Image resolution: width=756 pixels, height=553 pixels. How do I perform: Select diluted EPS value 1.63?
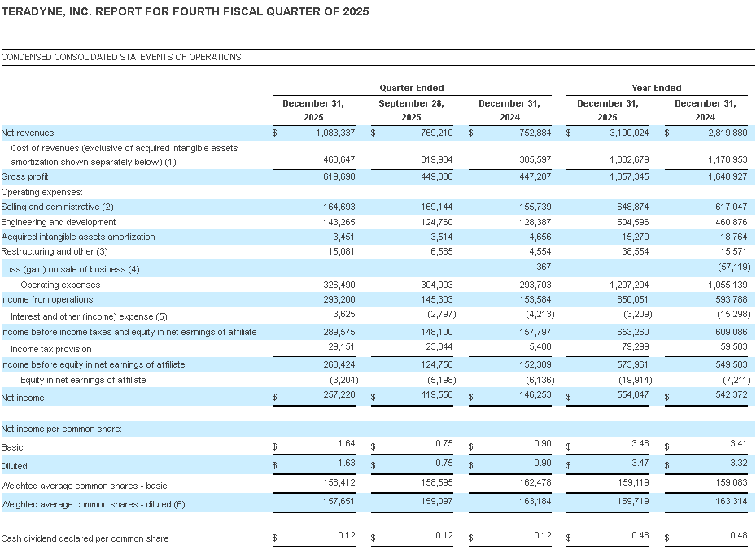(346, 464)
